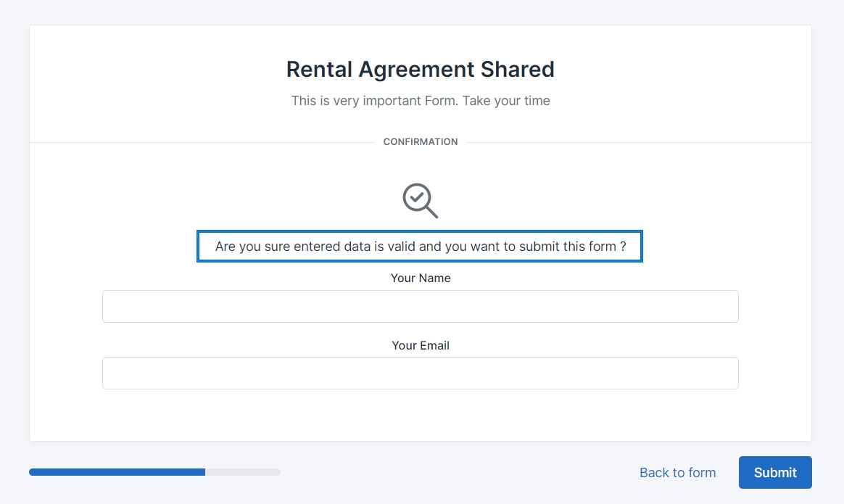
Task: Click the handle of the magnifier icon
Action: (431, 212)
